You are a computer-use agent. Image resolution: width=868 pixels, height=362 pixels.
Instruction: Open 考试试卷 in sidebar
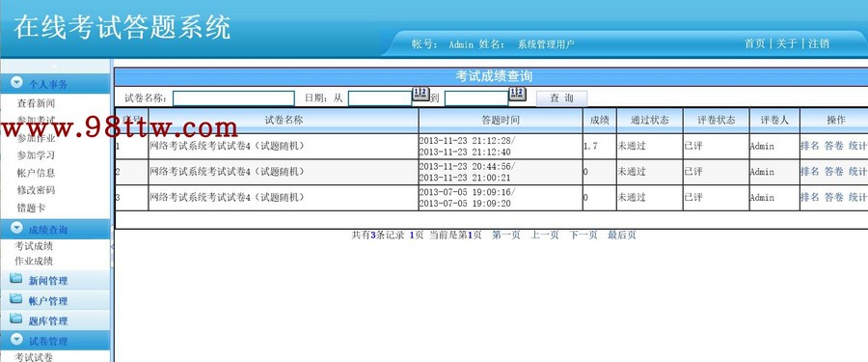click(34, 357)
